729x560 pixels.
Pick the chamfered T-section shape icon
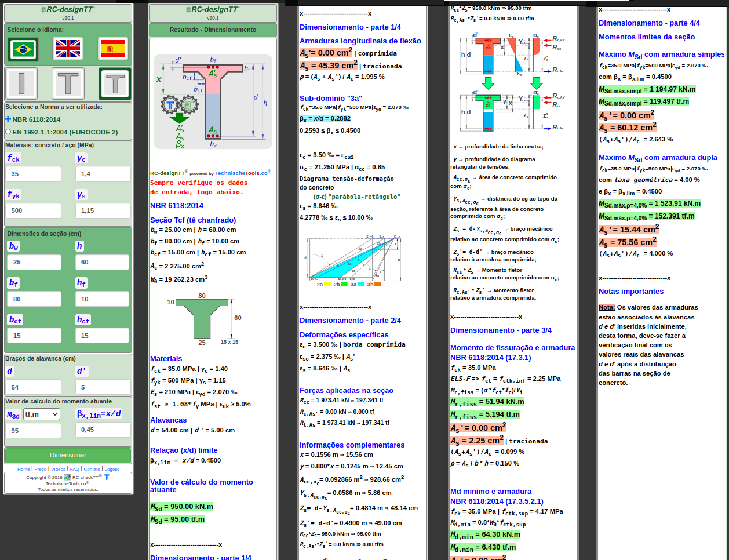point(115,83)
